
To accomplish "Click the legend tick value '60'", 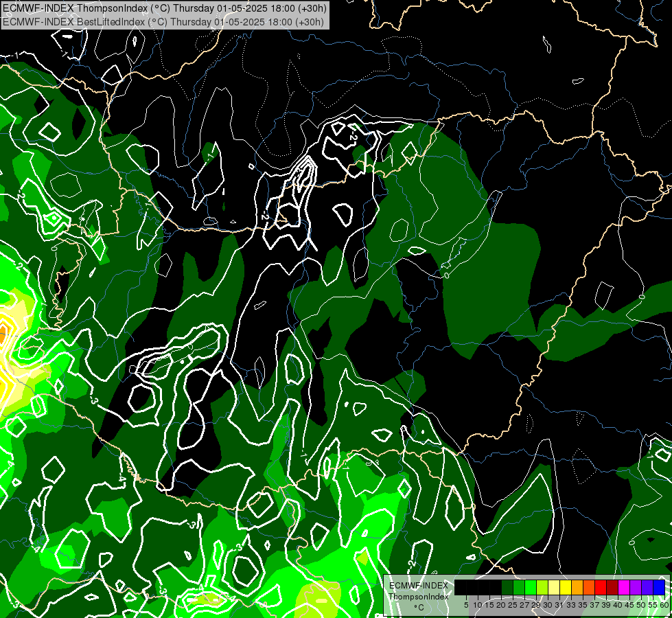I will tap(664, 605).
